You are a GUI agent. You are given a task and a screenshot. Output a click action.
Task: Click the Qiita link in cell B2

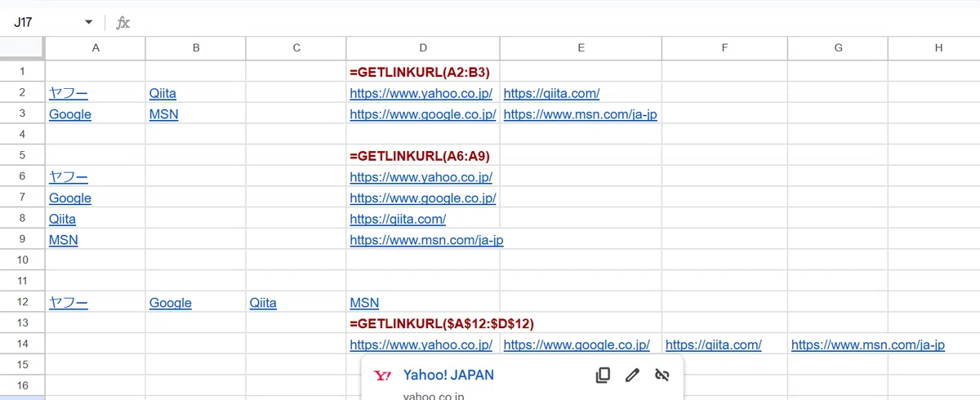[x=163, y=94]
